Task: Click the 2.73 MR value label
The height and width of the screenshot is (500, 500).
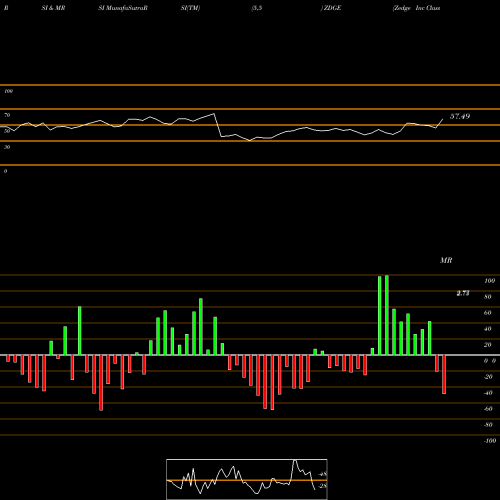Action: click(463, 293)
